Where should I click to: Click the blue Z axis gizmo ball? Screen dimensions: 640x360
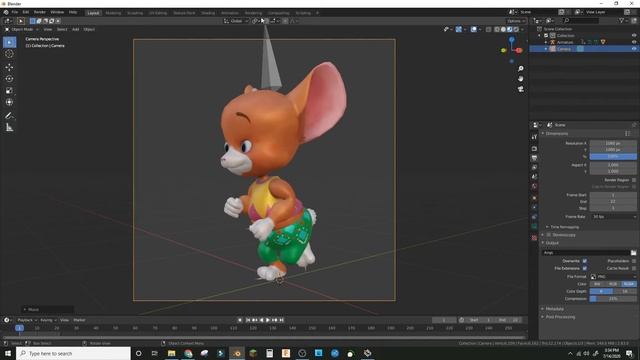(x=512, y=40)
